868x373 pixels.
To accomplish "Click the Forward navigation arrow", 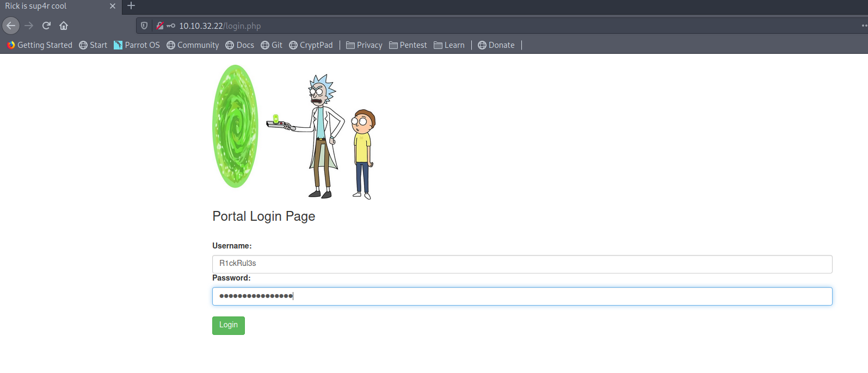I will [29, 26].
